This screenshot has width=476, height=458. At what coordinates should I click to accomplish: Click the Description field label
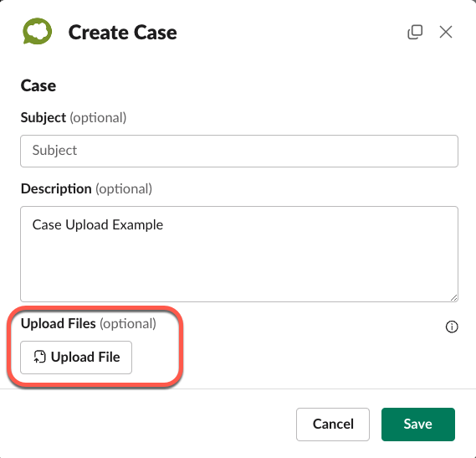56,188
